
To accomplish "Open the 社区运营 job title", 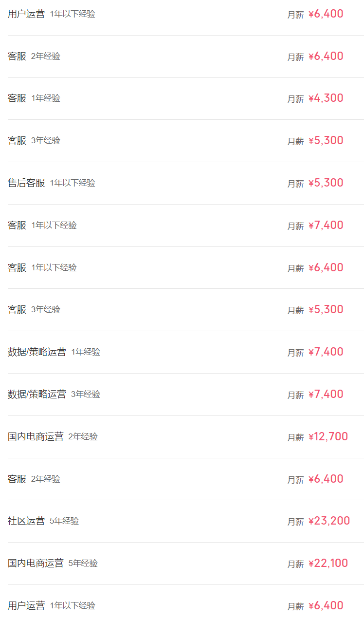I will [x=26, y=521].
